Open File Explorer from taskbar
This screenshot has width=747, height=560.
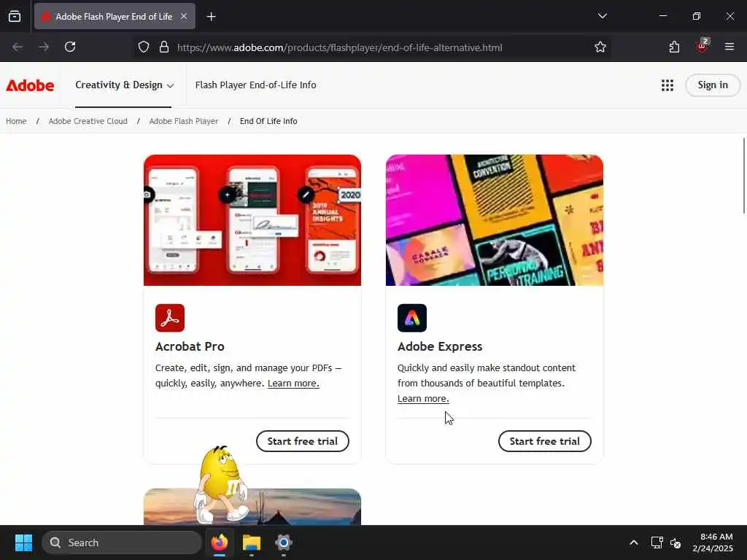[x=252, y=542]
